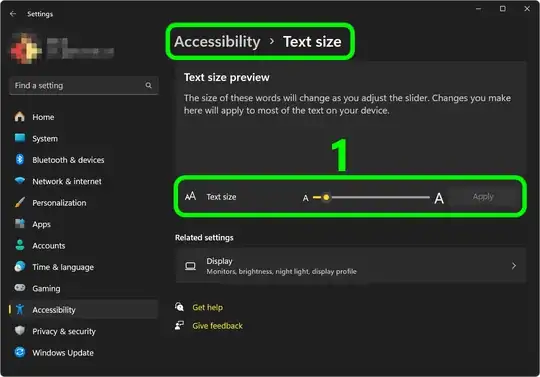Click the Display laptop icon
Image resolution: width=540 pixels, height=377 pixels.
coord(190,266)
